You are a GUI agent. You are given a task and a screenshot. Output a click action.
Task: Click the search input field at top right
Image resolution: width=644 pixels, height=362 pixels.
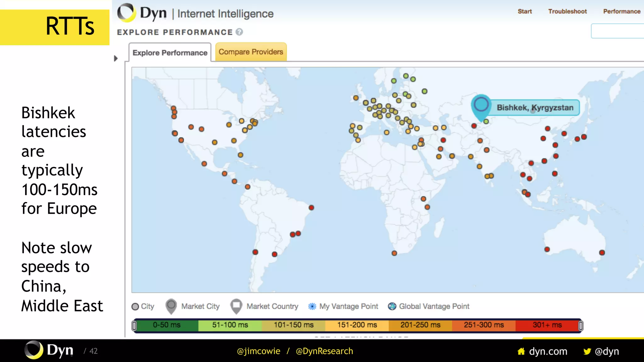click(x=618, y=31)
